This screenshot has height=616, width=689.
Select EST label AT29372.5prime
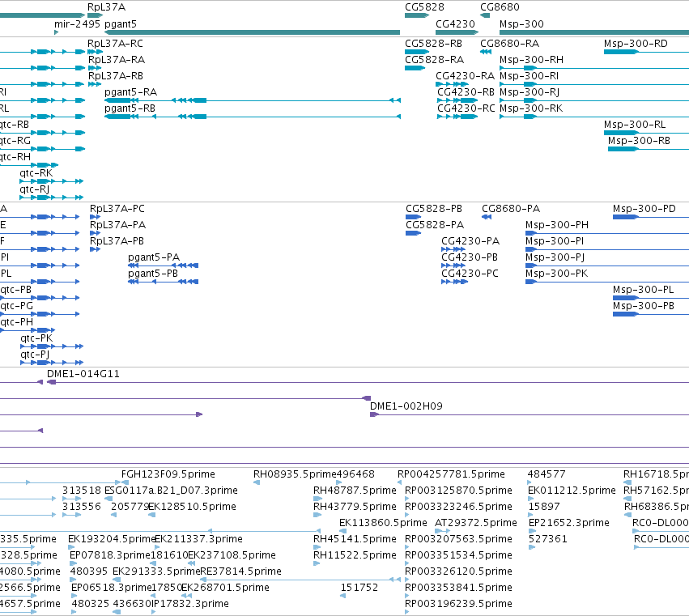(476, 523)
